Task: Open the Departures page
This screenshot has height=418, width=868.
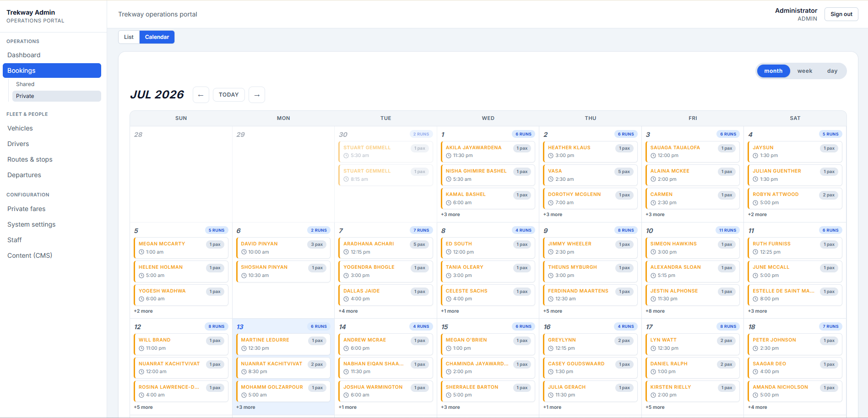Action: pos(52,175)
